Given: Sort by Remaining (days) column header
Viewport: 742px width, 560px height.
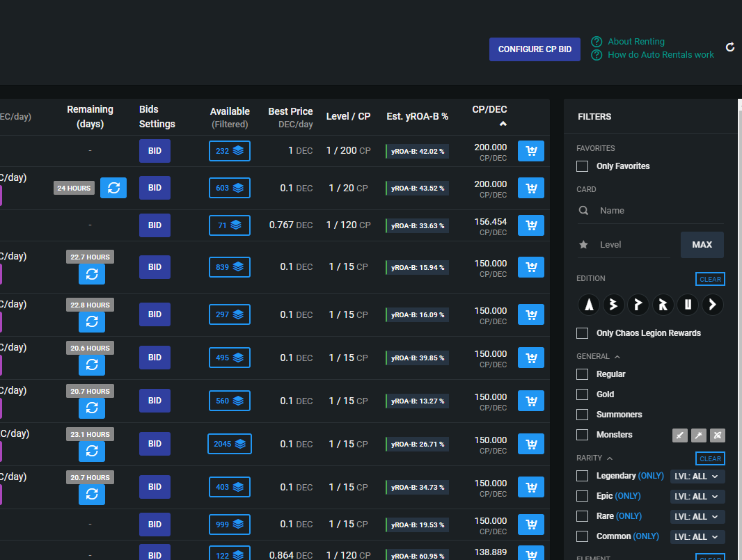Looking at the screenshot, I should point(90,116).
